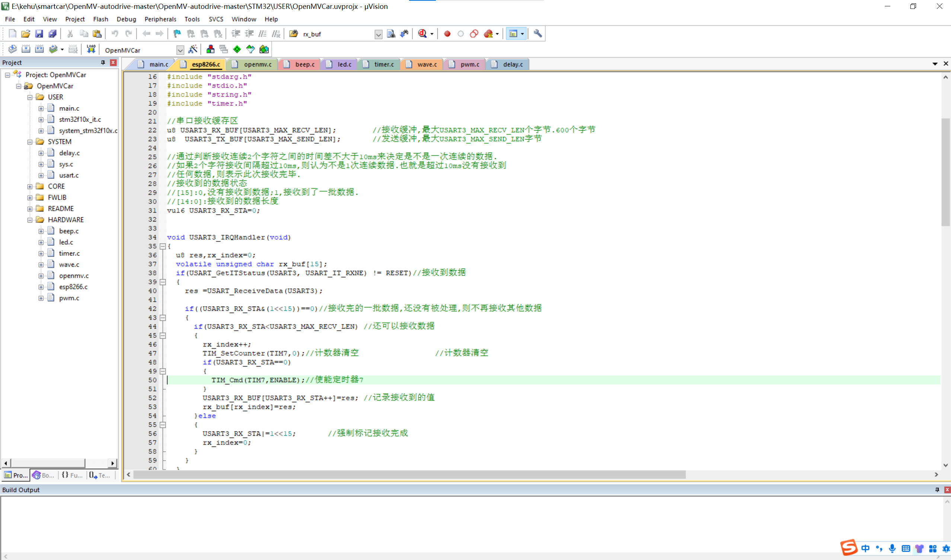This screenshot has width=951, height=560.
Task: Open Manage Project Items colored blocks icon
Action: click(x=210, y=49)
